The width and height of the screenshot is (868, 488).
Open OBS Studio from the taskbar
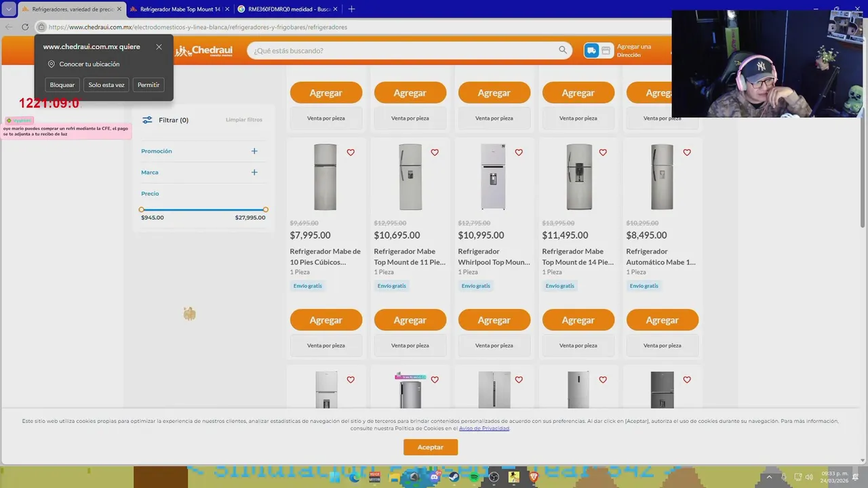click(x=494, y=477)
